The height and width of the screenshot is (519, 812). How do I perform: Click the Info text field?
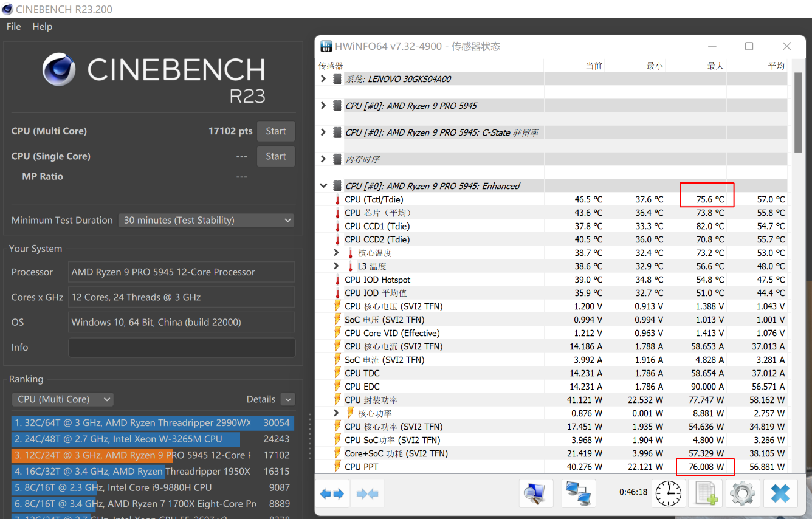182,348
